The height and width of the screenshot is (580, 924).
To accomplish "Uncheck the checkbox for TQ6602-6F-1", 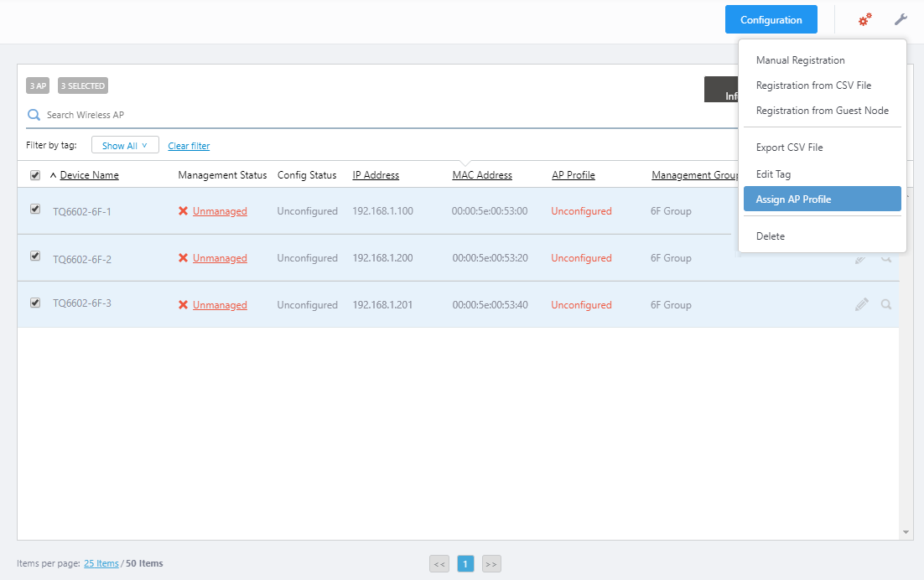I will coord(35,209).
